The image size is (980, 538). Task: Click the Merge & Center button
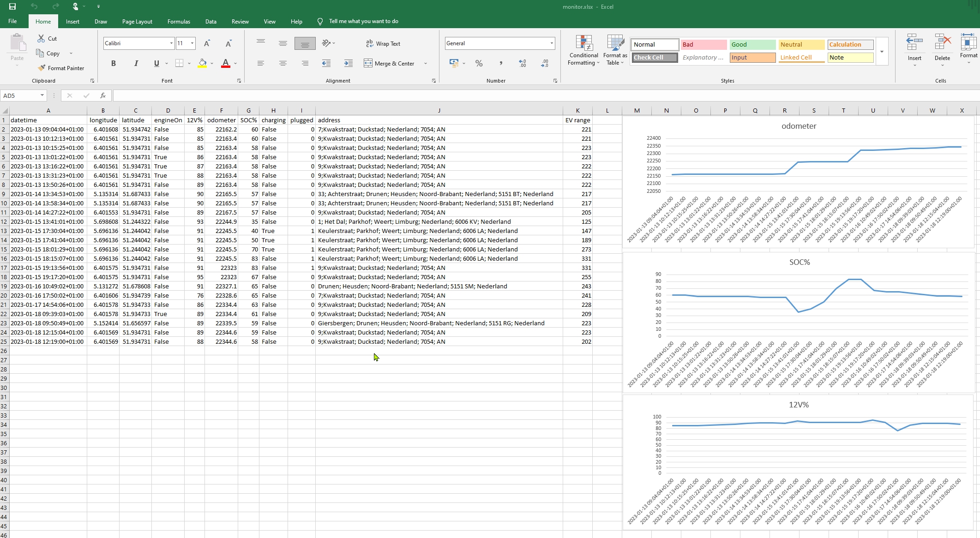(390, 63)
